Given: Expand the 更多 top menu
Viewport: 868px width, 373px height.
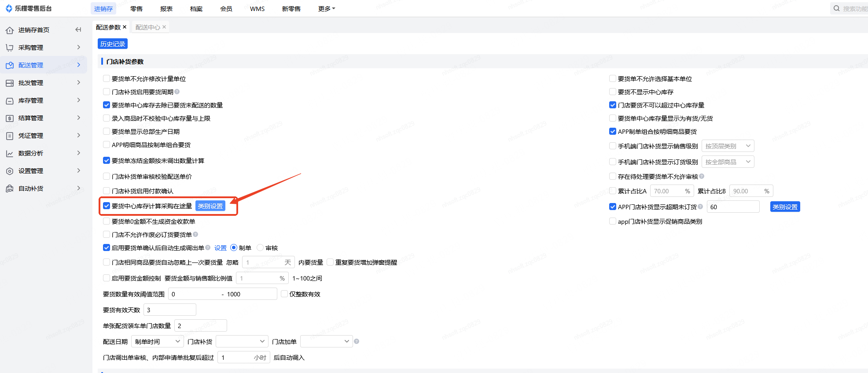Looking at the screenshot, I should pyautogui.click(x=326, y=9).
